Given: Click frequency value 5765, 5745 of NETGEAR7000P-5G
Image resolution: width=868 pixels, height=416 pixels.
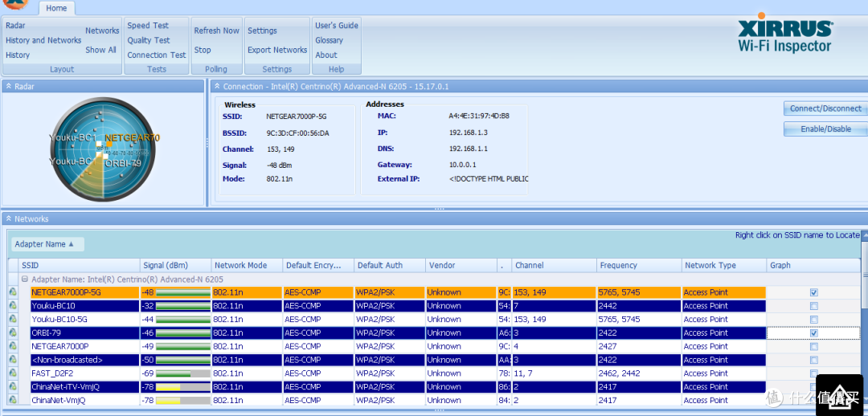Looking at the screenshot, I should tap(619, 292).
